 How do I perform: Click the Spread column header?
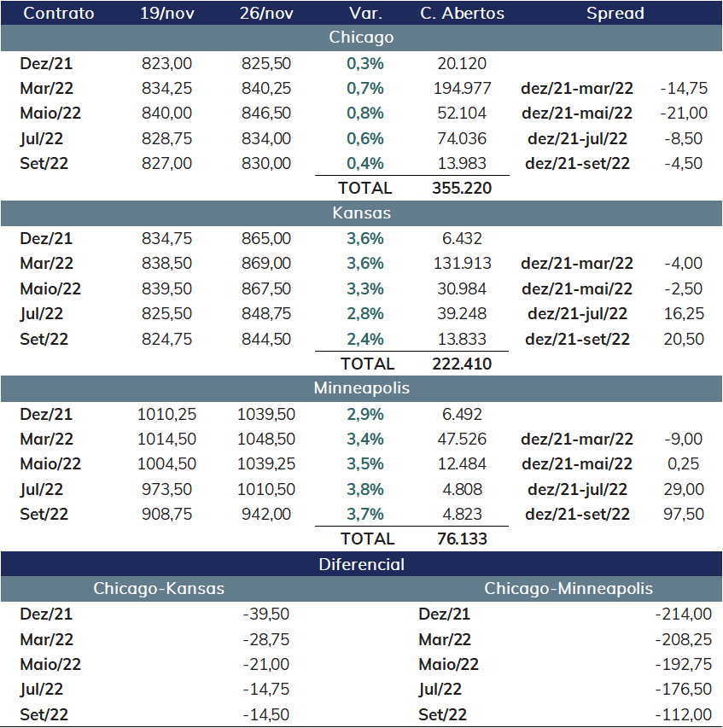[x=615, y=13]
